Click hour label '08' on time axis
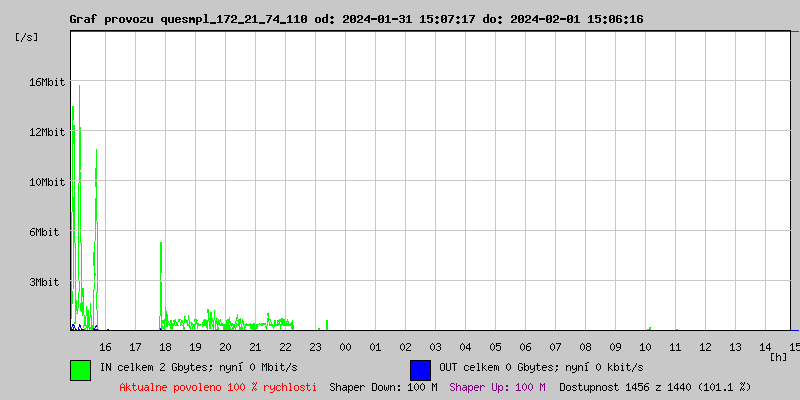This screenshot has height=400, width=800. pyautogui.click(x=585, y=347)
